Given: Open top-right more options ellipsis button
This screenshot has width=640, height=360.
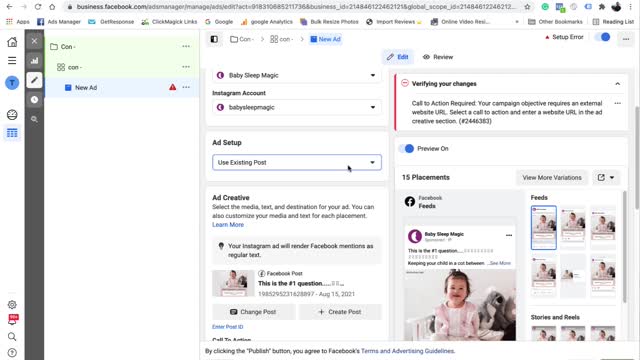Looking at the screenshot, I should [x=626, y=39].
